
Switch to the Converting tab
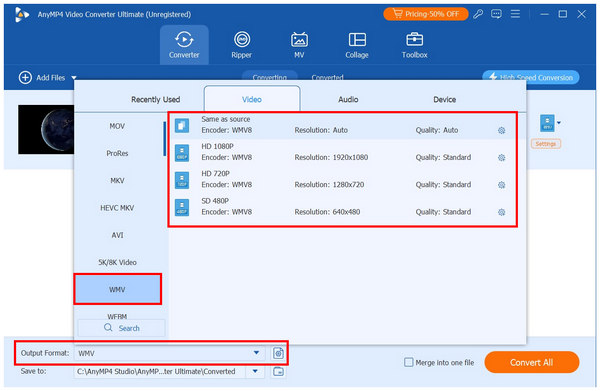[270, 77]
